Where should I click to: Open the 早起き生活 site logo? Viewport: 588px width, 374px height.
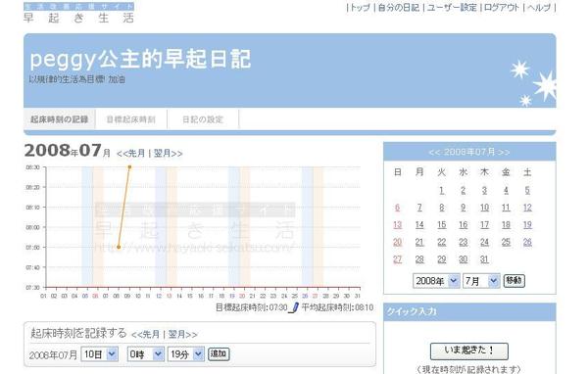[78, 13]
